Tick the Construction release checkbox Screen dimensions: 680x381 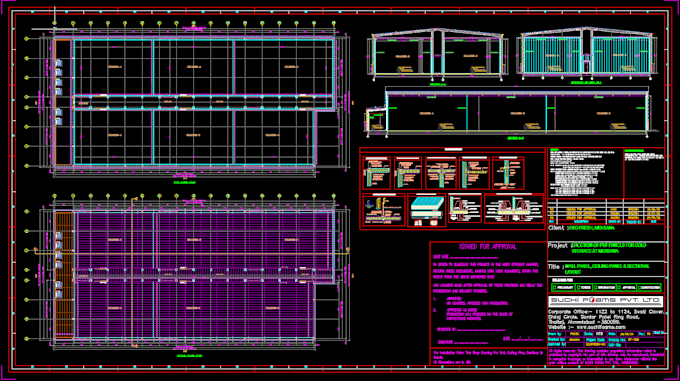pyautogui.click(x=639, y=288)
